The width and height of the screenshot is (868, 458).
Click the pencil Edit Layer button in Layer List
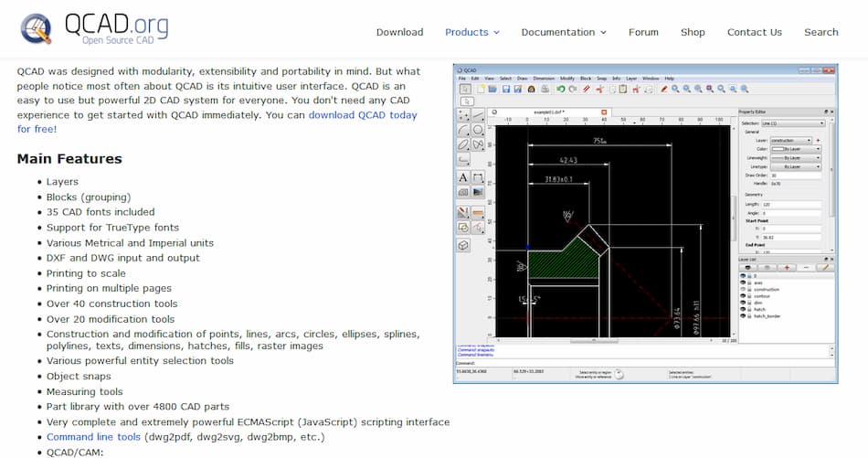[825, 268]
